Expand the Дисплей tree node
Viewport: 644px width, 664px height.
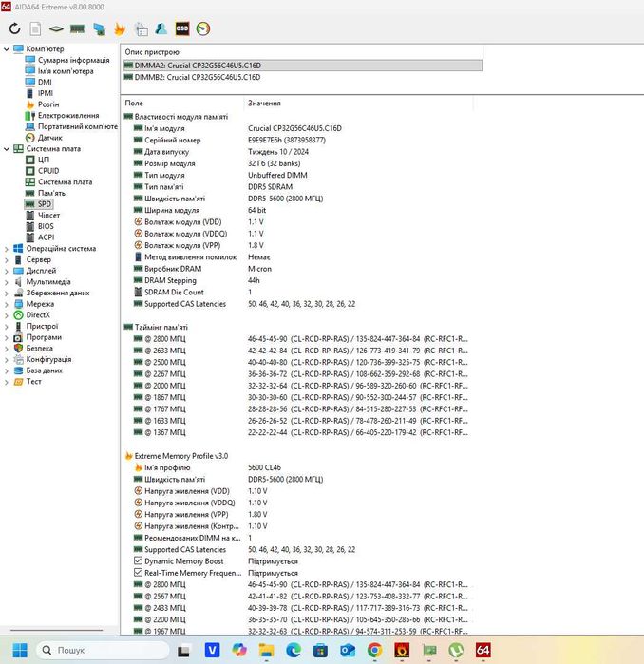click(7, 271)
